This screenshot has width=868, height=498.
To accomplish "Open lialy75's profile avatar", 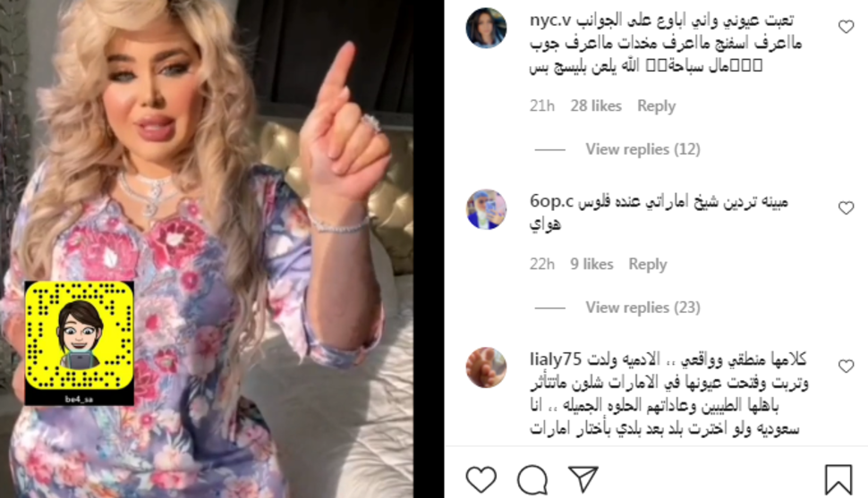I will point(486,367).
